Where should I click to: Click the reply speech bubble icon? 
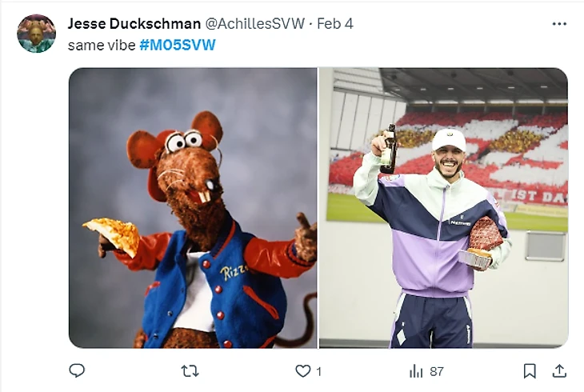point(77,370)
